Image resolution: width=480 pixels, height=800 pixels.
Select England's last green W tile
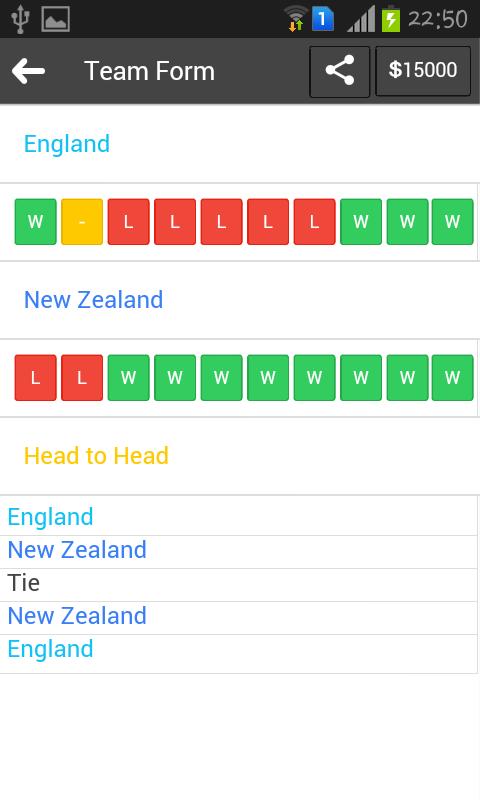(452, 222)
